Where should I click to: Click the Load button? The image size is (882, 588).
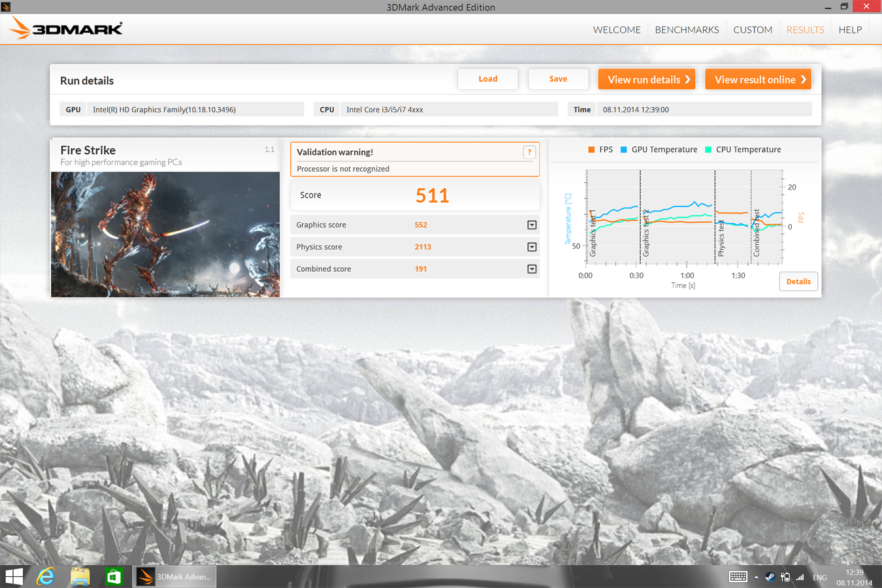[488, 79]
